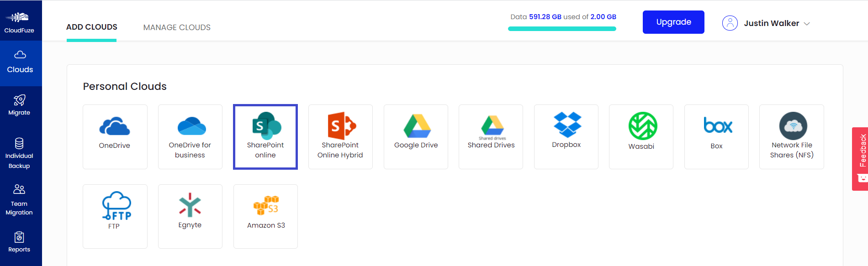Screen dimensions: 868x266
Task: Open Team Migration in sidebar
Action: pyautogui.click(x=19, y=200)
